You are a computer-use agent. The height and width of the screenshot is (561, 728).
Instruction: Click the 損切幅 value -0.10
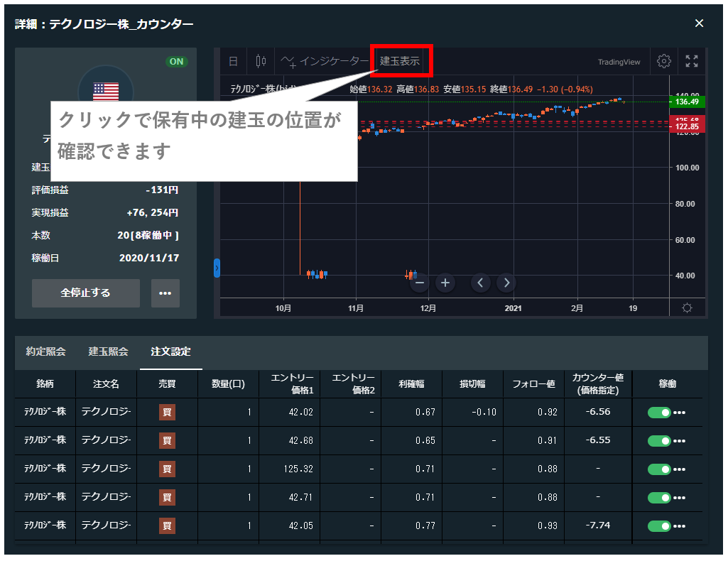484,412
